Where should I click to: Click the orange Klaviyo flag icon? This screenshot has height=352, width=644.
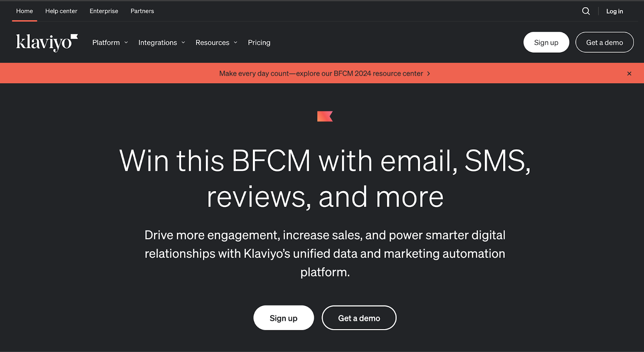pyautogui.click(x=325, y=116)
